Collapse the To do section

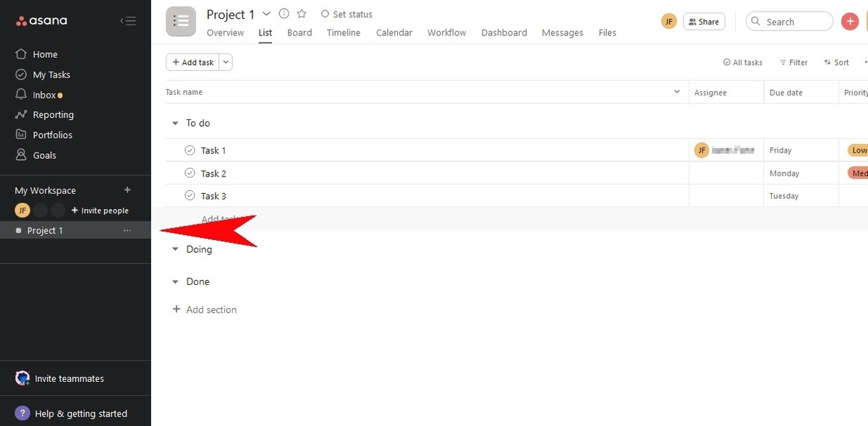coord(175,124)
